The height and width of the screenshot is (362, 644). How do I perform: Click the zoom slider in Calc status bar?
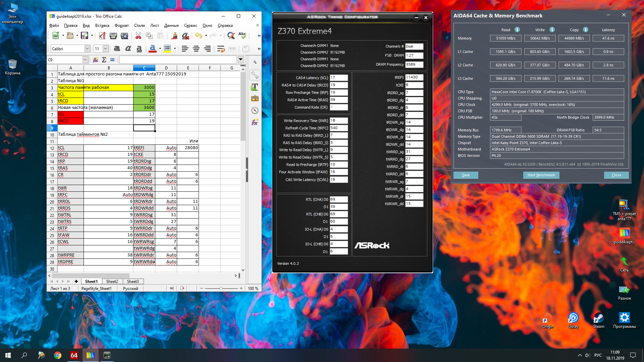click(221, 288)
